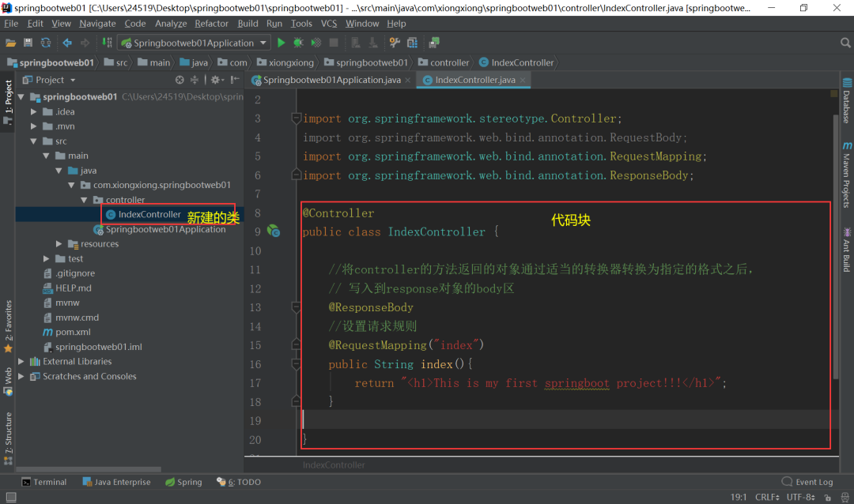The height and width of the screenshot is (504, 854).
Task: Expand the .idea folder
Action: point(34,111)
